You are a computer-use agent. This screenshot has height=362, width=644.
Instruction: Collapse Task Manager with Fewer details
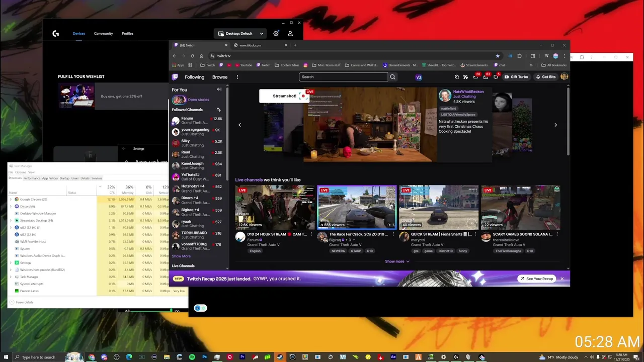coord(21,302)
